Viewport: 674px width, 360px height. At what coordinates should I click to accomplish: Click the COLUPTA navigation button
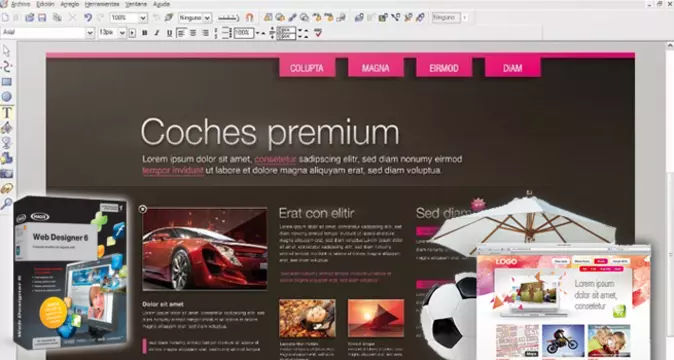pos(307,68)
